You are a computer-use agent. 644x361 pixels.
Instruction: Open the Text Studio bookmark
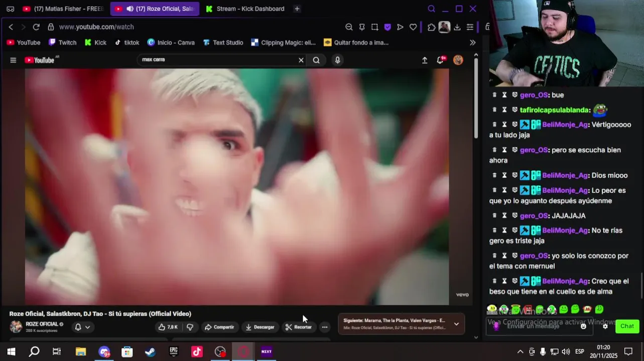click(x=223, y=43)
